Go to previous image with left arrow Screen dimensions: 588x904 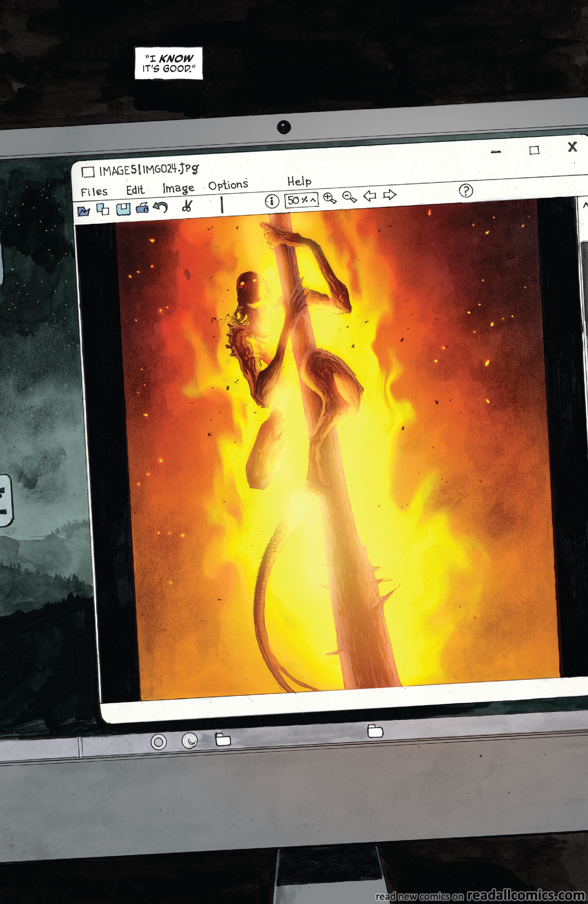pyautogui.click(x=370, y=195)
